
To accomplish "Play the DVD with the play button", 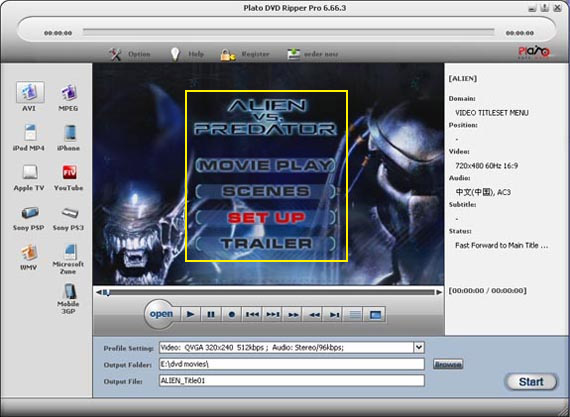I will (190, 314).
